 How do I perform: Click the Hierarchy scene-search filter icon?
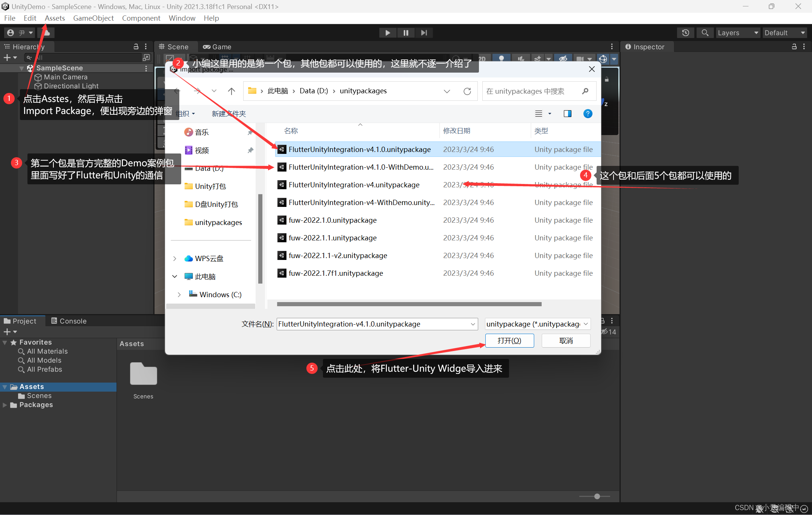click(x=146, y=58)
